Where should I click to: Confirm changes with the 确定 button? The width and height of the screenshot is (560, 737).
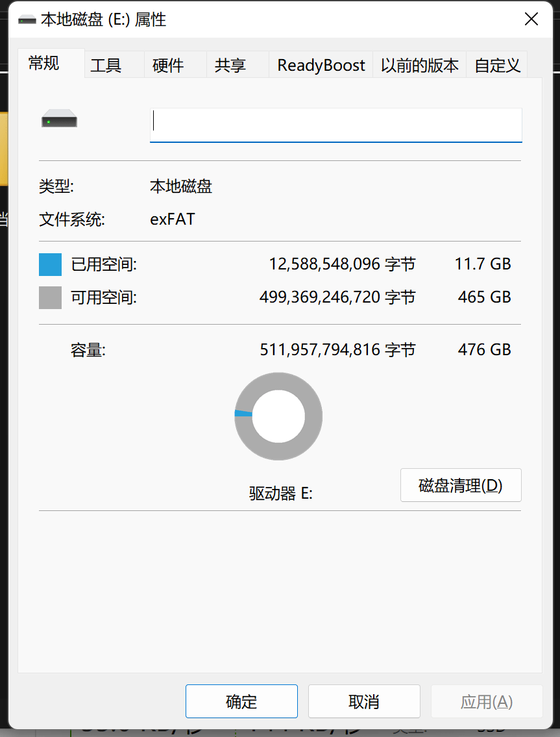click(241, 701)
